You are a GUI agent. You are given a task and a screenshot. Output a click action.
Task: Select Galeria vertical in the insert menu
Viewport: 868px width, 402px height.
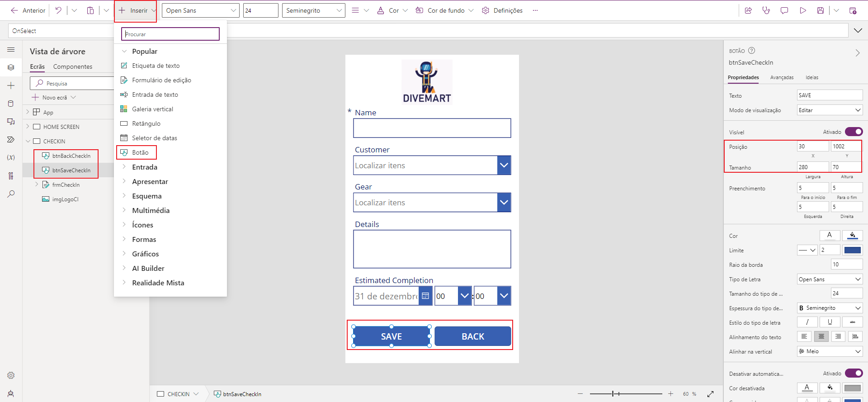pos(152,109)
